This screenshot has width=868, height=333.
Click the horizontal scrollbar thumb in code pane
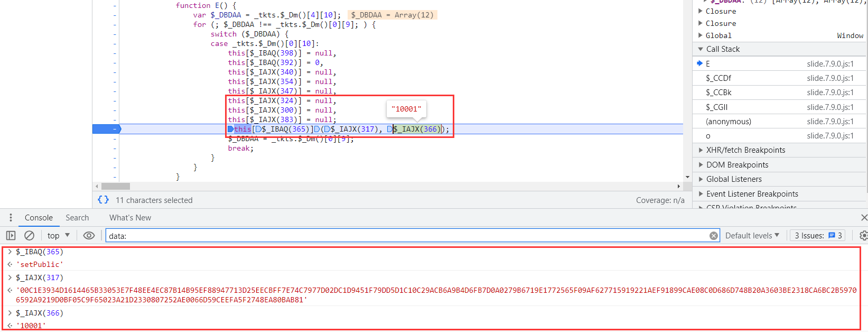[116, 186]
